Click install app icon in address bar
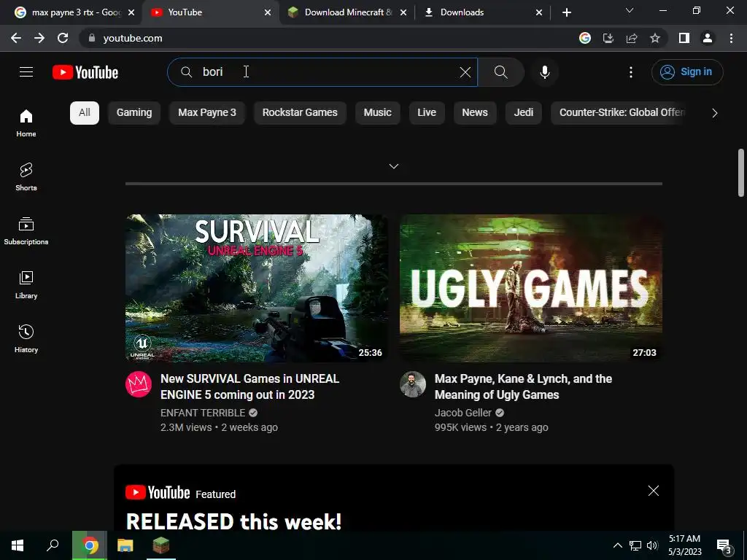 608,38
